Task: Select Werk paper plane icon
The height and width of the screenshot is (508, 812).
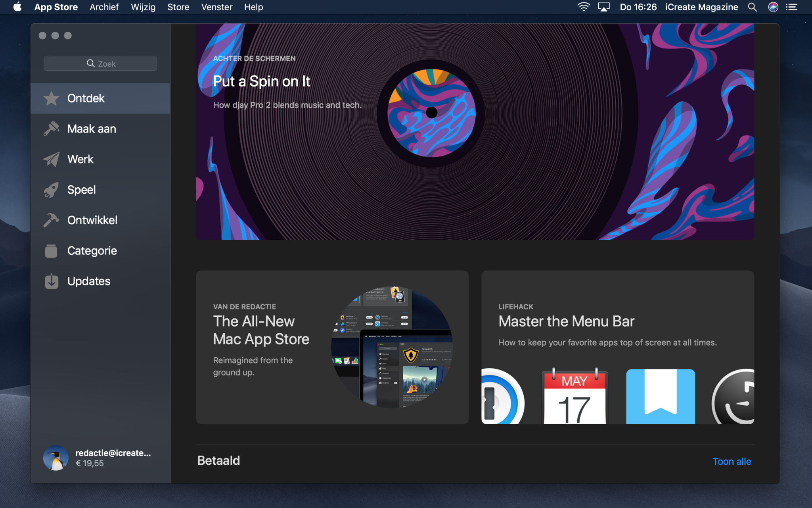Action: [x=51, y=159]
